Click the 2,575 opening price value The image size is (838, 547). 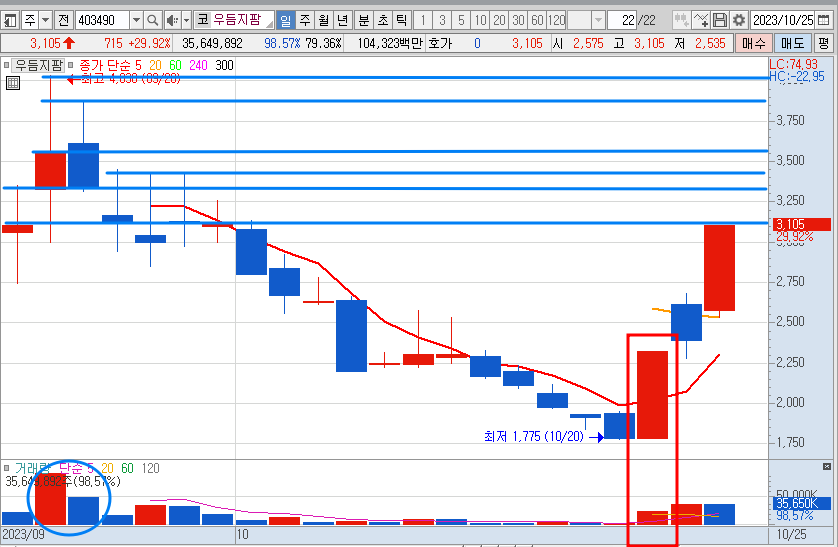click(x=588, y=43)
